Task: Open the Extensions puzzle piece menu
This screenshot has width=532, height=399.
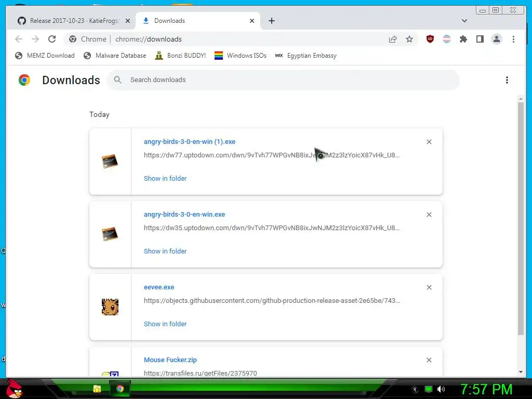Action: 463,39
